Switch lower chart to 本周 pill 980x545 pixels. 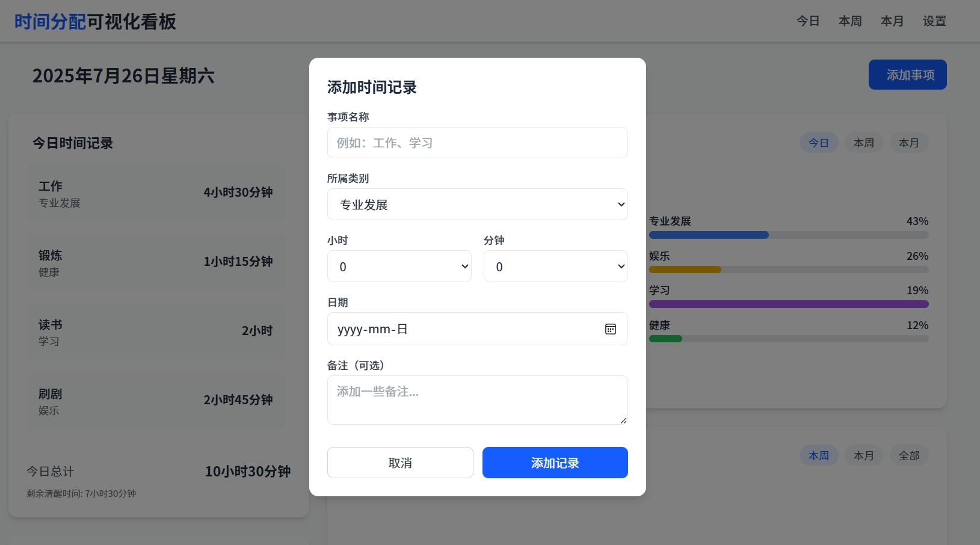(818, 455)
